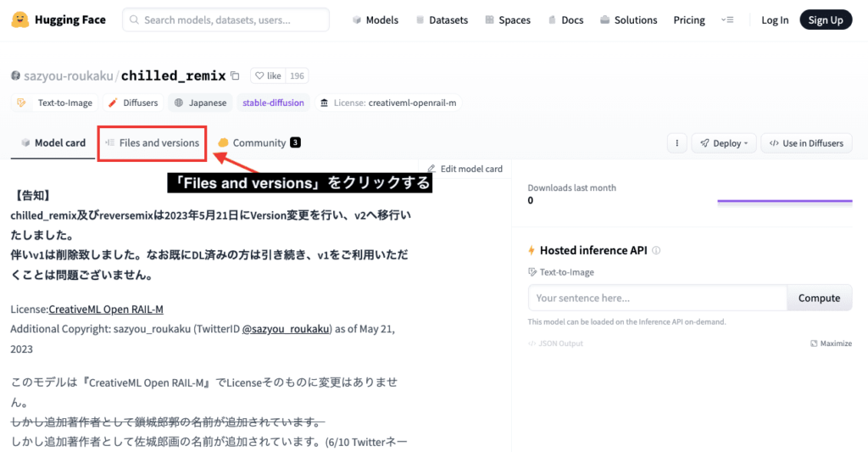
Task: Click the Use in Diffusers button
Action: (807, 143)
